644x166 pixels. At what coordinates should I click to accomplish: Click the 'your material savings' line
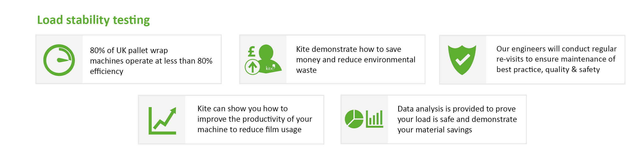[x=434, y=130]
